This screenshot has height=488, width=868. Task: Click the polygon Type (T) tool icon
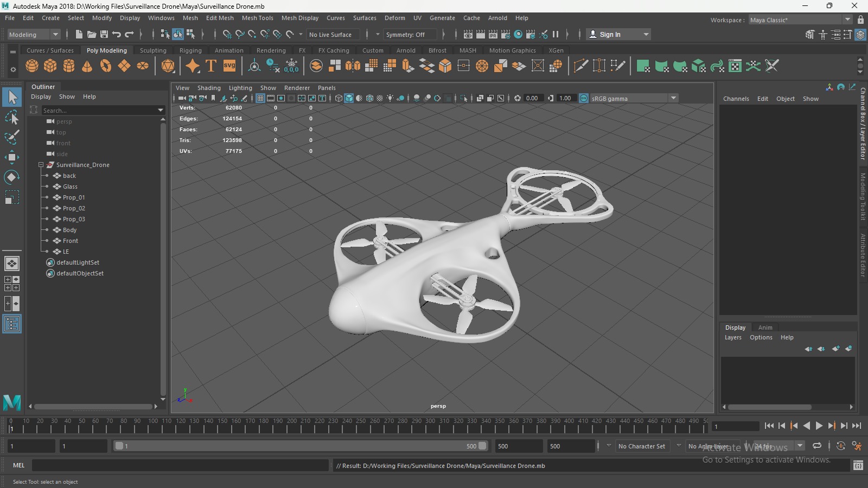tap(211, 66)
